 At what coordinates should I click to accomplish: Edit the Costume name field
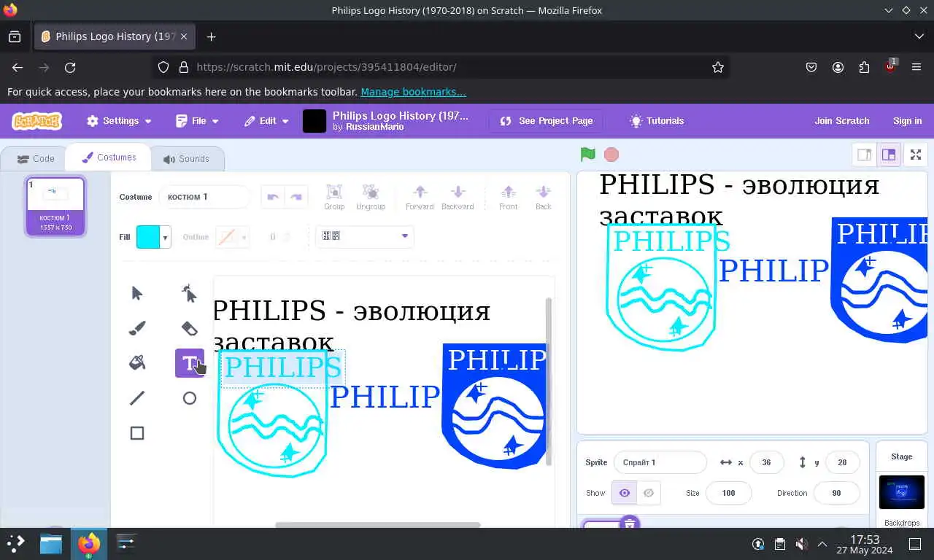pyautogui.click(x=205, y=197)
